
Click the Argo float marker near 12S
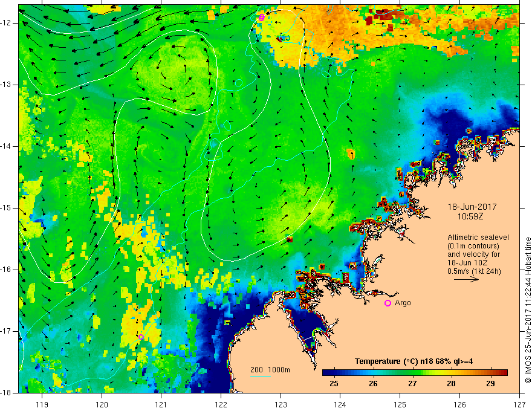(261, 18)
